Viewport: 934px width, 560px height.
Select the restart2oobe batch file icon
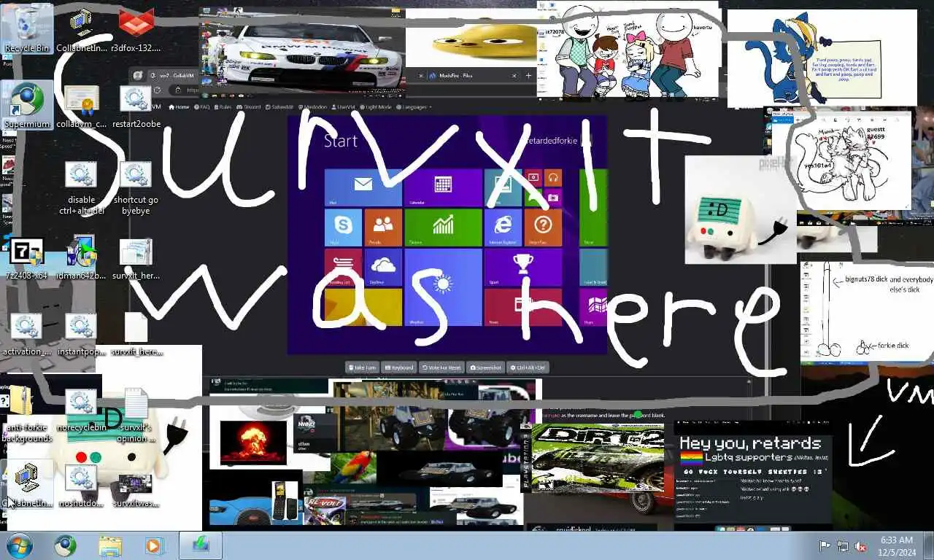click(x=136, y=106)
